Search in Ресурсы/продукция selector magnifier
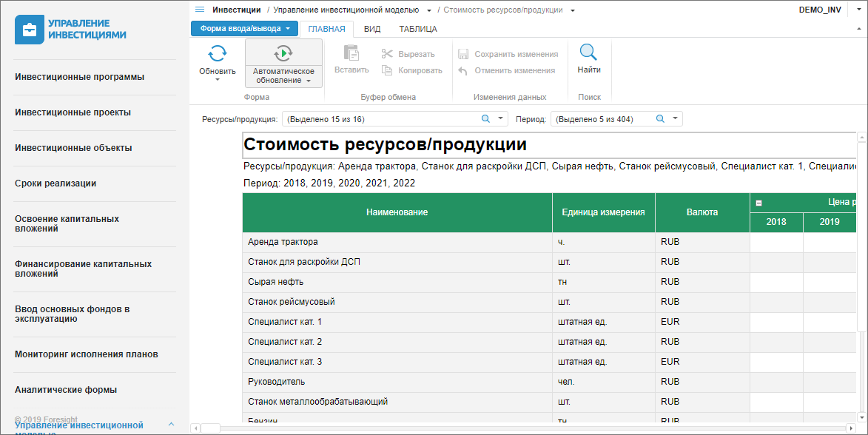 pos(485,119)
